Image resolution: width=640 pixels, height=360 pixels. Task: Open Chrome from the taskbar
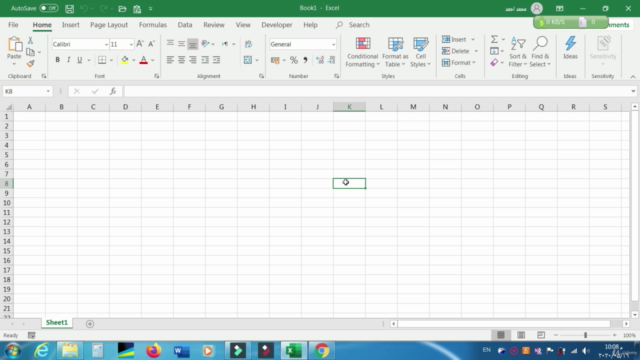tap(322, 351)
